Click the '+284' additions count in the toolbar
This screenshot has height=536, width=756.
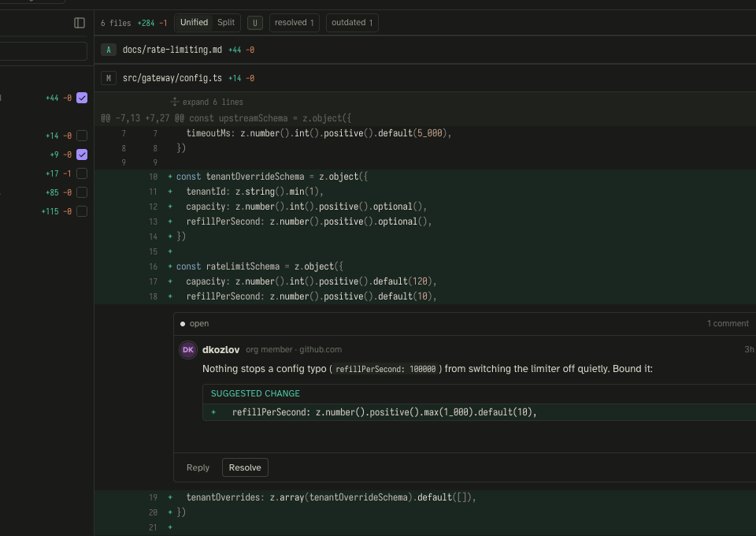[146, 23]
